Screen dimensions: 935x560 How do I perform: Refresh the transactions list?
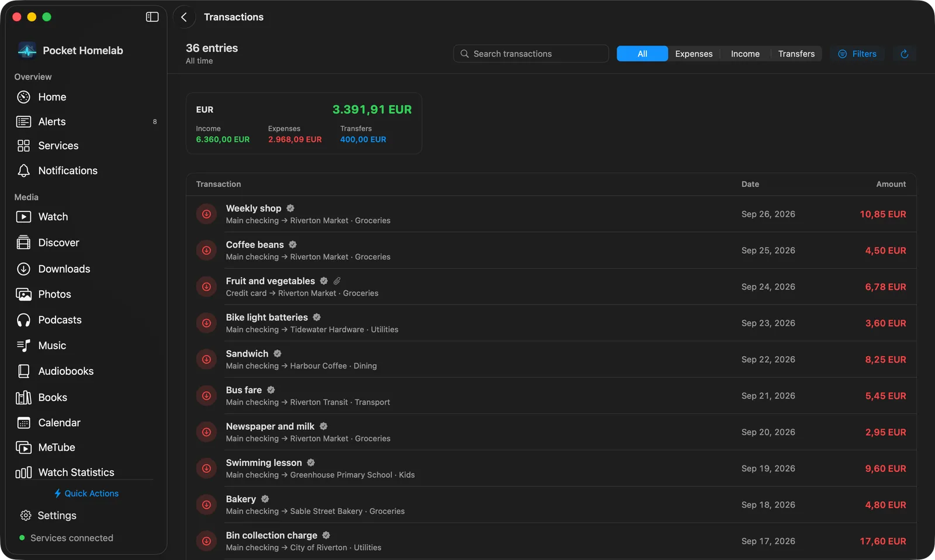pyautogui.click(x=904, y=54)
